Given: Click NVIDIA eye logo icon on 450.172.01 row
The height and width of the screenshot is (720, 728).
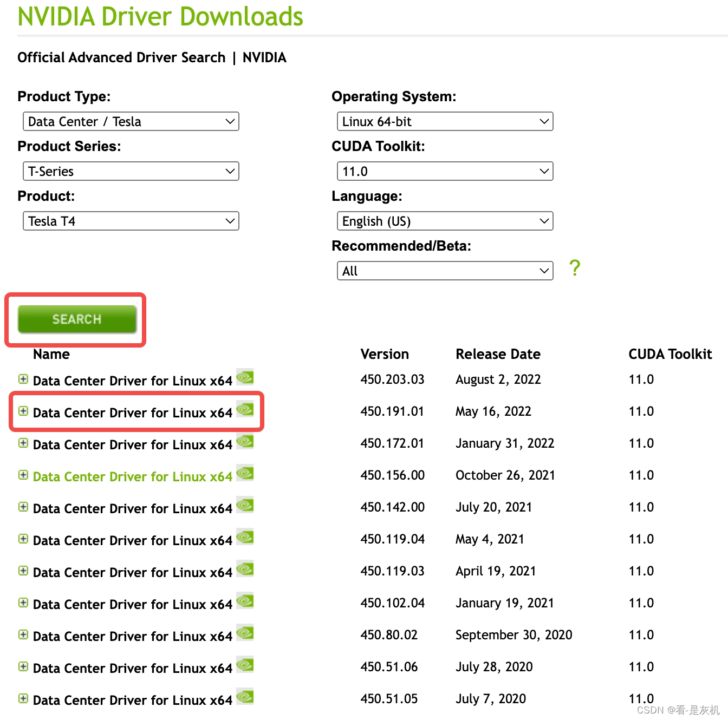Looking at the screenshot, I should coord(245,441).
